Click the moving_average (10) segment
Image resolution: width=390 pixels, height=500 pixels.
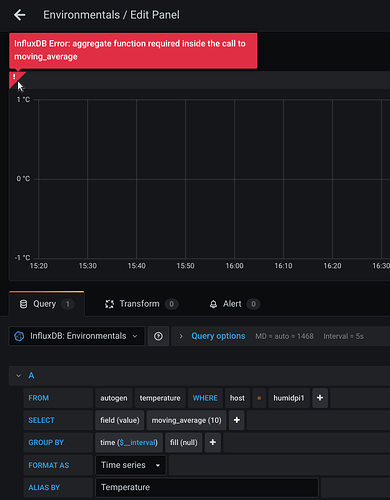coord(187,420)
